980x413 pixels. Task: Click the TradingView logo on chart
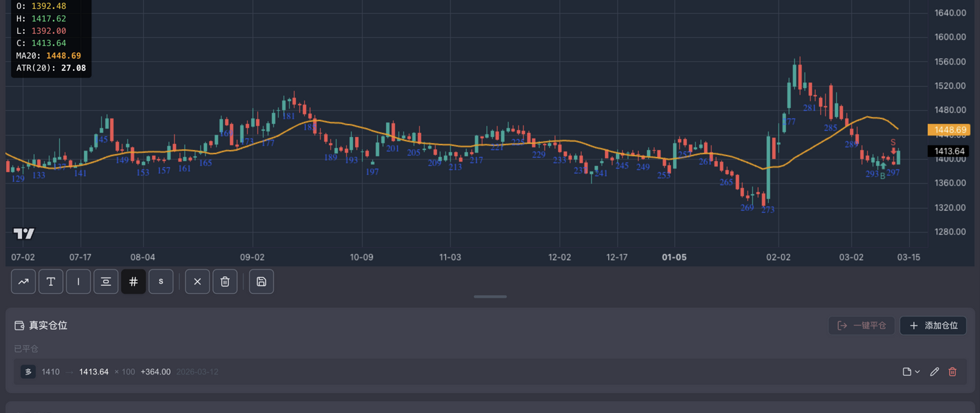(x=24, y=234)
